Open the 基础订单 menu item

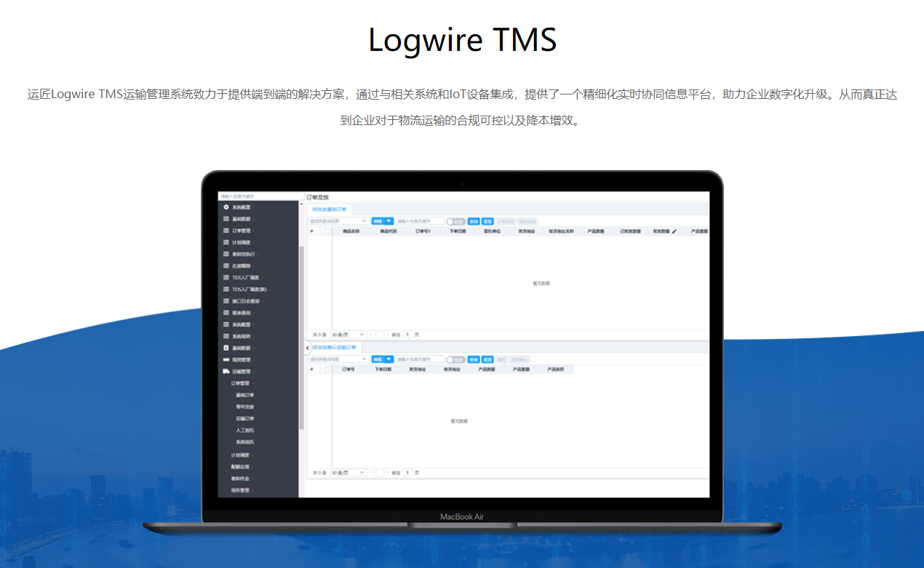click(245, 395)
